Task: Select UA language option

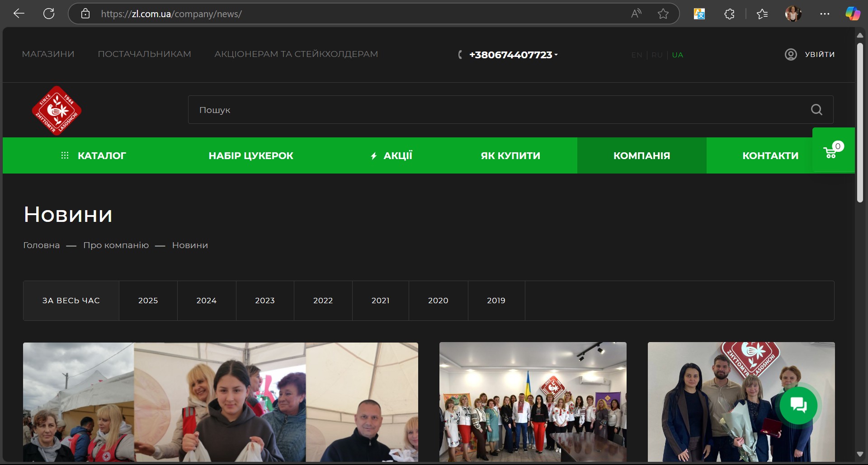Action: (x=677, y=55)
